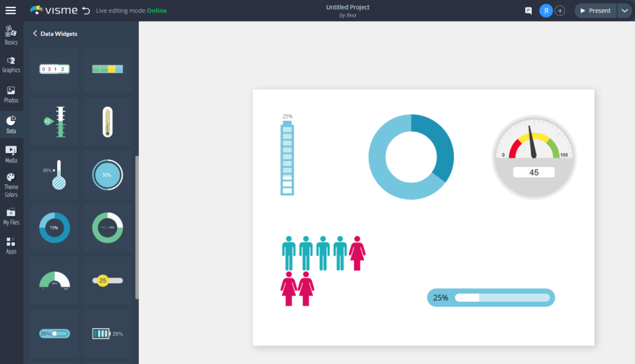The height and width of the screenshot is (364, 635).
Task: Insert the 0312 counter widget
Action: (55, 69)
